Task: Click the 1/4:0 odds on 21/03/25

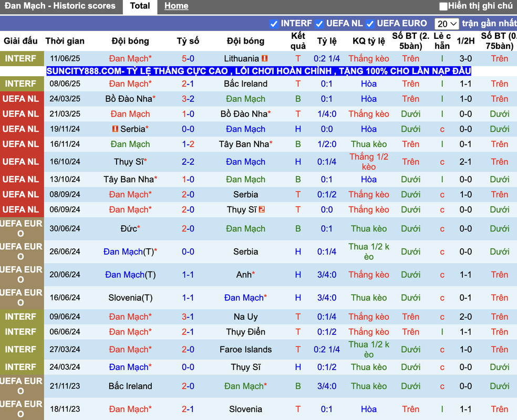Action: (326, 113)
